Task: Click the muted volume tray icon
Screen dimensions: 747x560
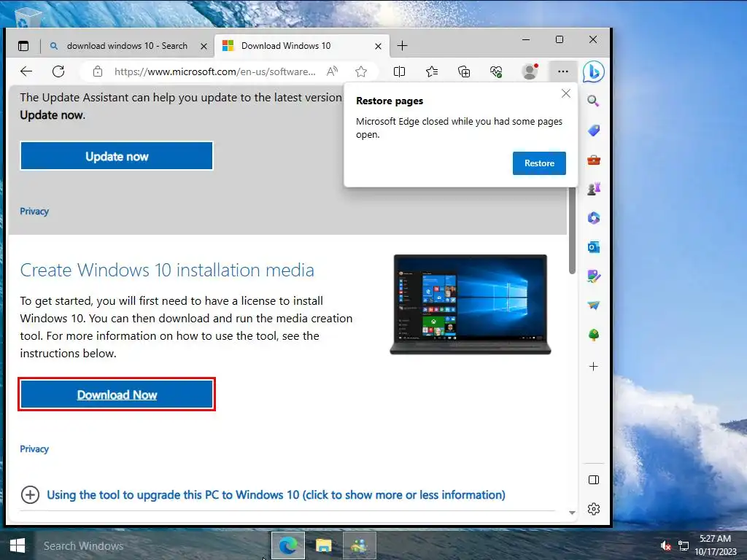Action: click(665, 545)
